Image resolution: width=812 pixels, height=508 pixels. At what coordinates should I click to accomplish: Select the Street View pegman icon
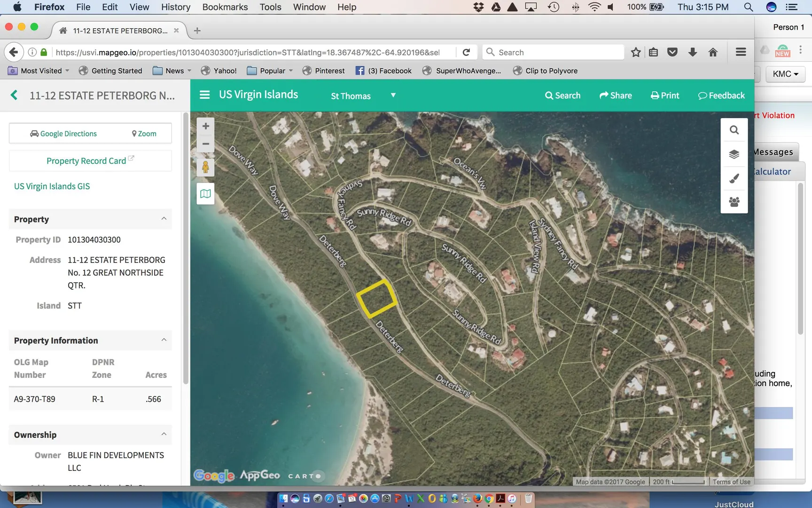(x=205, y=167)
